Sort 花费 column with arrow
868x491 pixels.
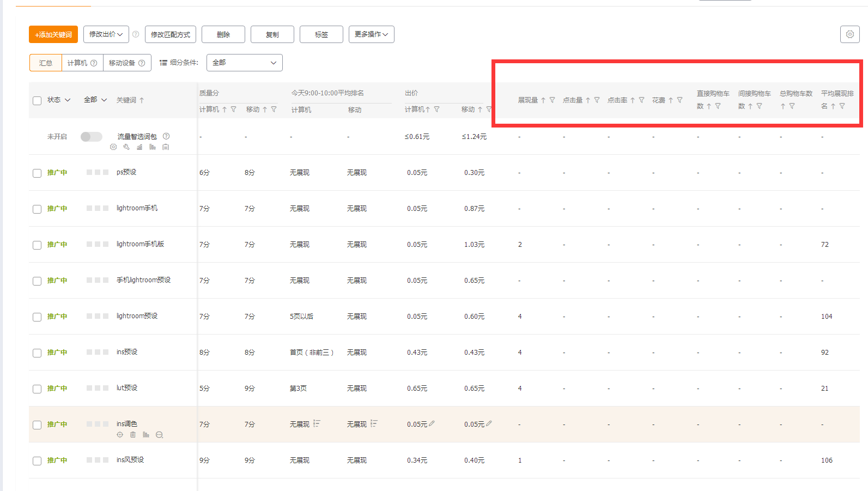pyautogui.click(x=671, y=100)
